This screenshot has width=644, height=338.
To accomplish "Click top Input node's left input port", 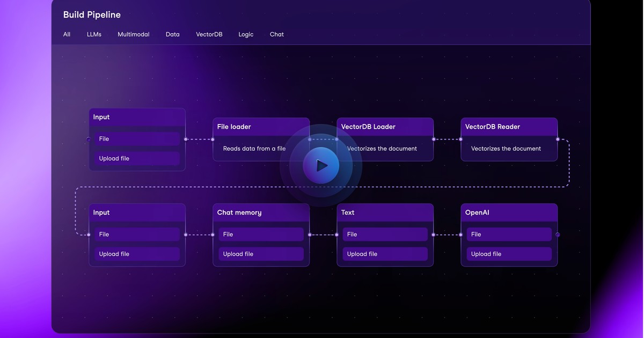I will coord(89,139).
